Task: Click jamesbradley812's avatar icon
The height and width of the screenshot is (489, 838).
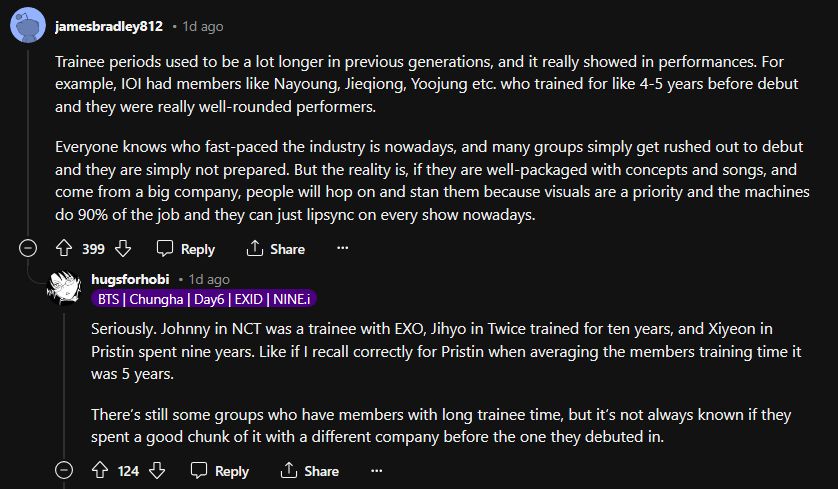Action: 26,25
